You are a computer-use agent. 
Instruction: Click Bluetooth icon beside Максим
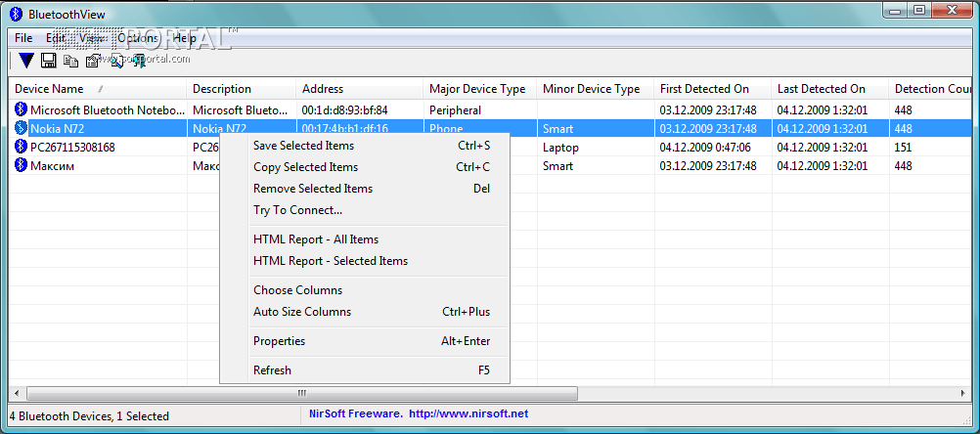21,166
